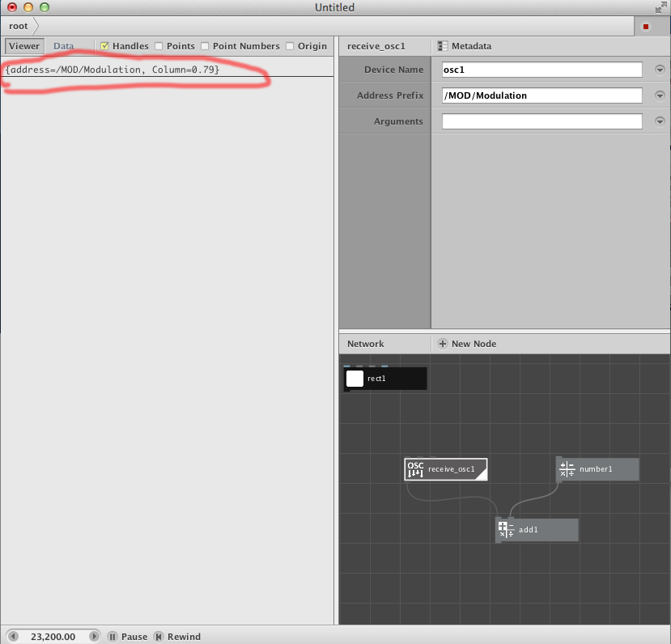Viewport: 671px width, 644px height.
Task: Click the add1 node operator icon
Action: point(506,529)
